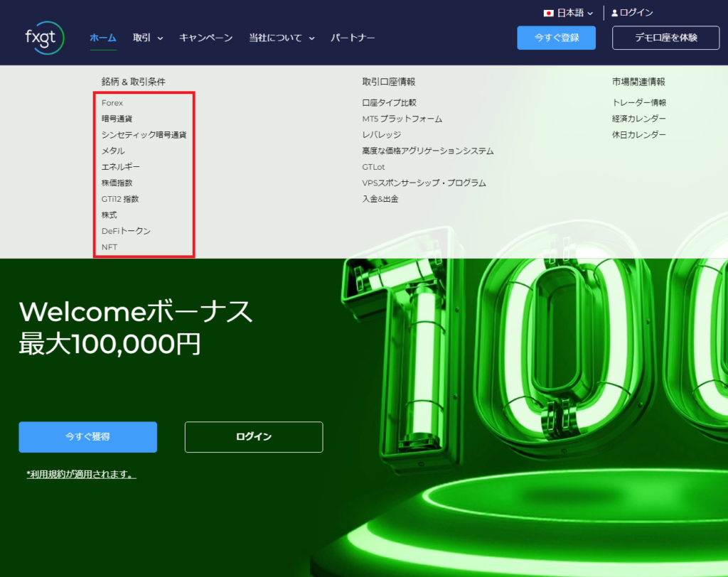Screen dimensions: 728x577
Task: Click パートナー in the navigation bar
Action: (352, 38)
